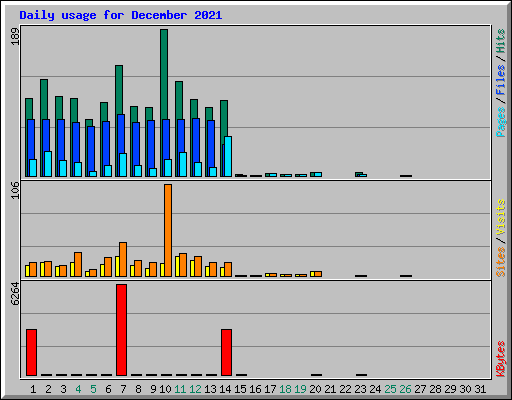Select the orange 'Sites' legend label

[x=500, y=262]
